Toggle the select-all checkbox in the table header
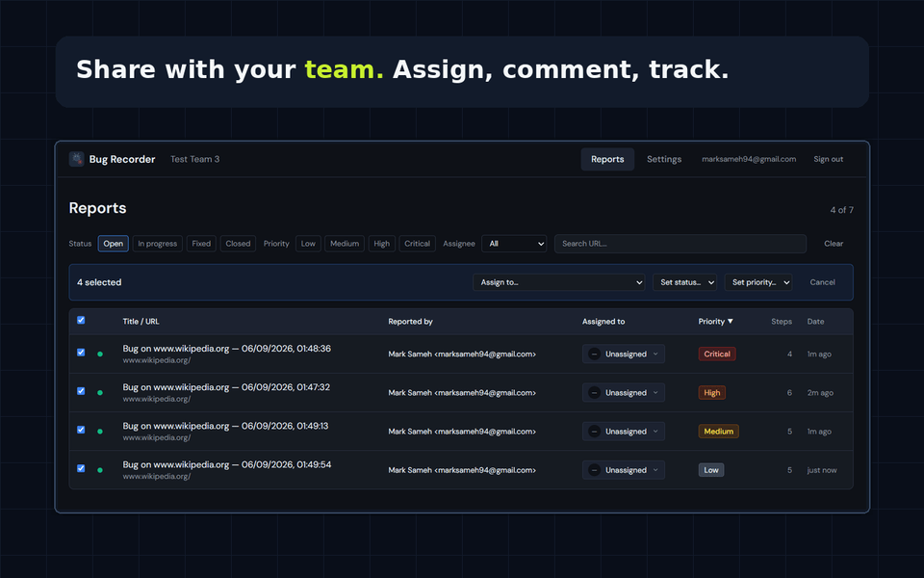The width and height of the screenshot is (924, 578). [81, 320]
